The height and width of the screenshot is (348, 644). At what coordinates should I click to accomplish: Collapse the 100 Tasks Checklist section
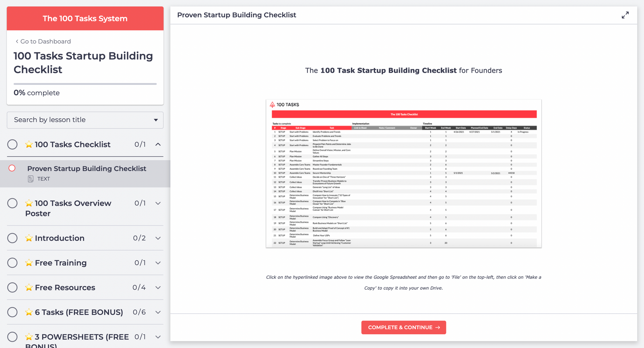(x=158, y=144)
